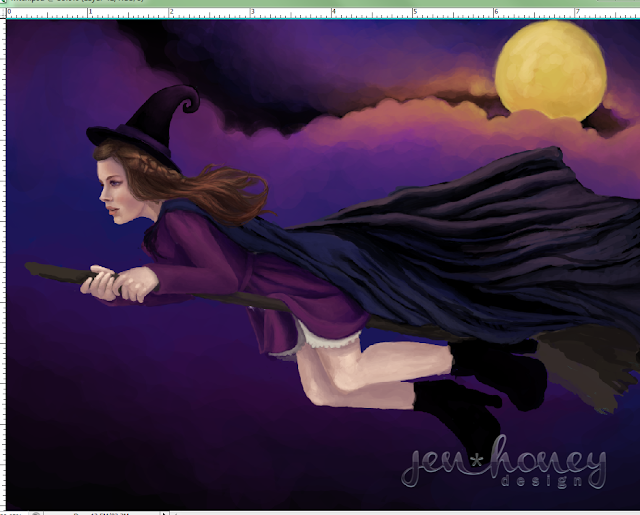640x515 pixels.
Task: Click the ruler origin box in the corner
Action: [x=3, y=13]
